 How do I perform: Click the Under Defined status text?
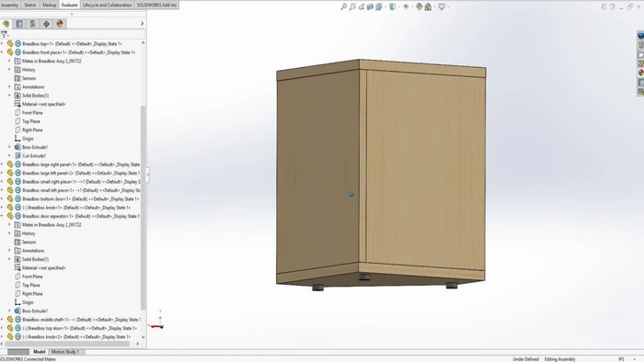pyautogui.click(x=525, y=359)
